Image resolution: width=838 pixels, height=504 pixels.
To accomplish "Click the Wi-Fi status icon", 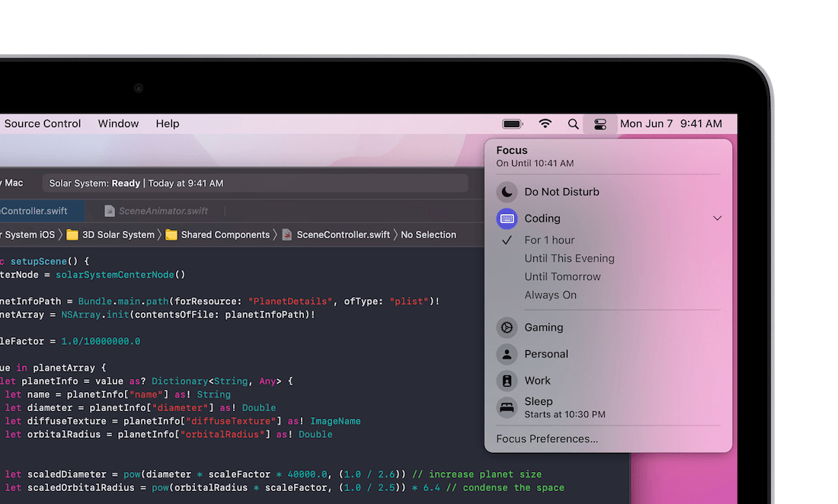I will point(545,124).
